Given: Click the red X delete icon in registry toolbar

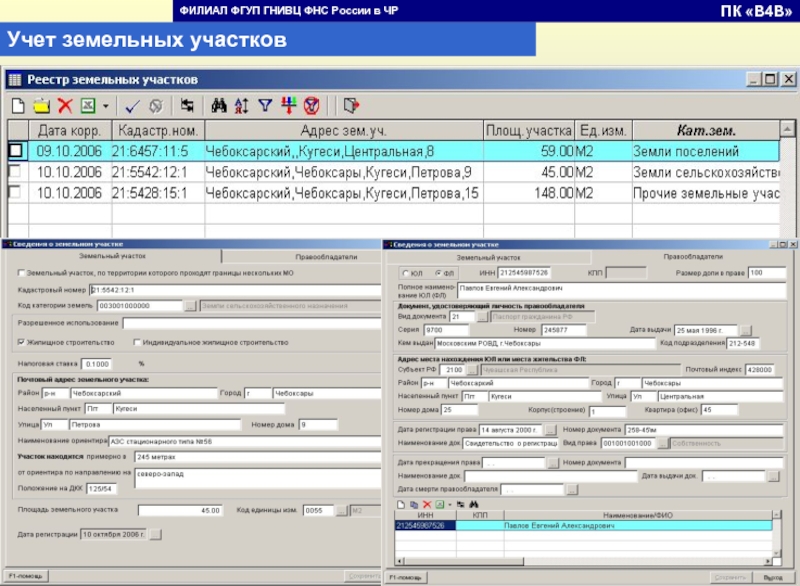Looking at the screenshot, I should pyautogui.click(x=64, y=105).
